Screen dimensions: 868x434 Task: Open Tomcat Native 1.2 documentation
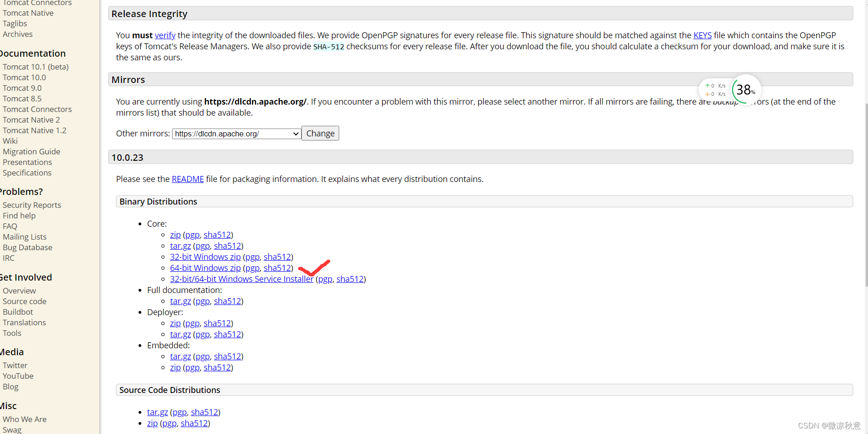(35, 130)
